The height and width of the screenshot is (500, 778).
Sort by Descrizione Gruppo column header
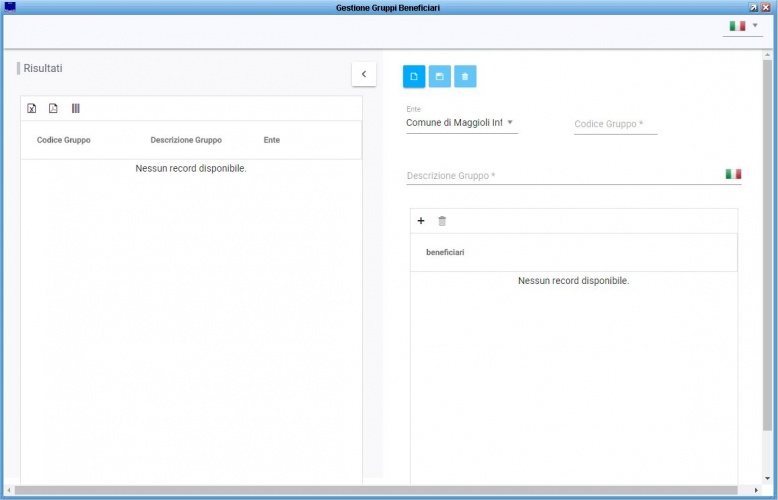click(x=186, y=140)
